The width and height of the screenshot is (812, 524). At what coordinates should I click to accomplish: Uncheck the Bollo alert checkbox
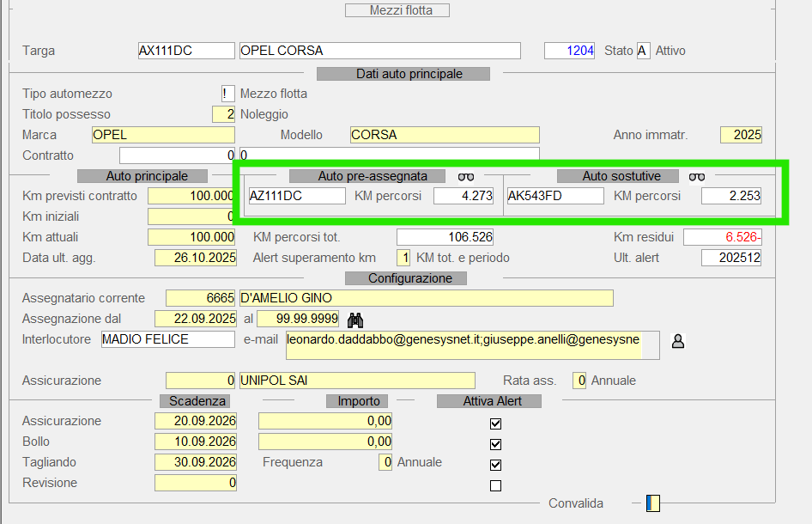495,444
